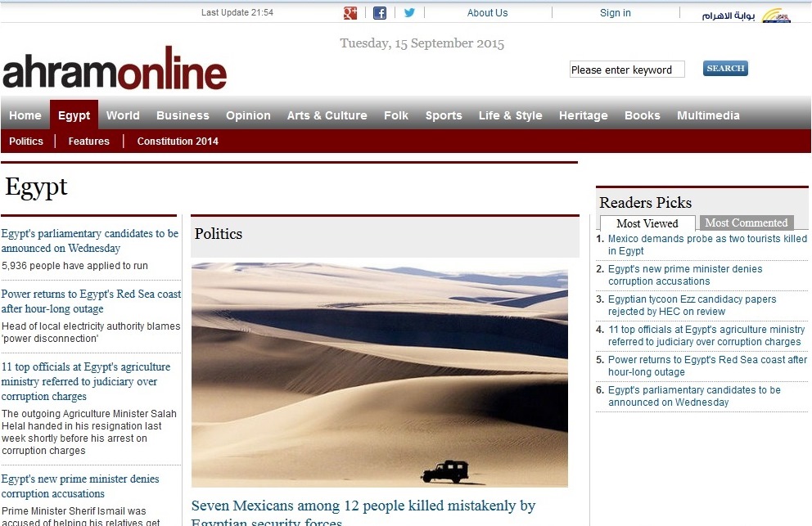Open the Multimedia menu item
812x526 pixels.
(708, 115)
